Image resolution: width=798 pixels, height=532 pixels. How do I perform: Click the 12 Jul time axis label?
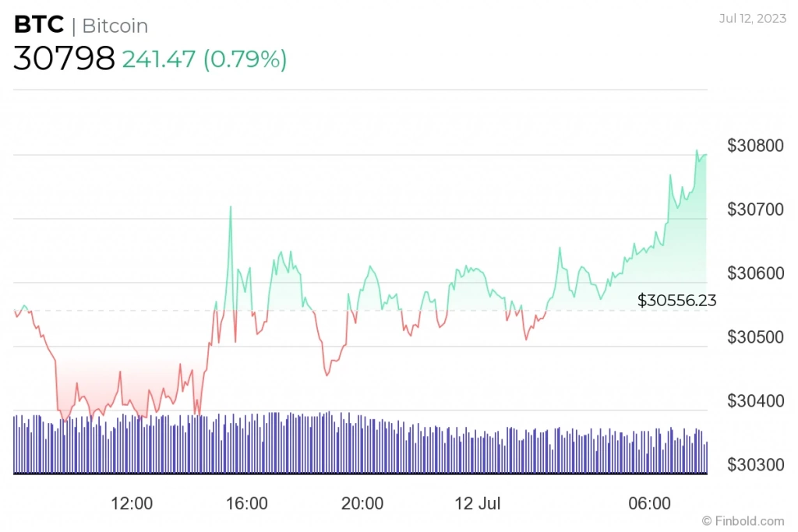pyautogui.click(x=478, y=503)
